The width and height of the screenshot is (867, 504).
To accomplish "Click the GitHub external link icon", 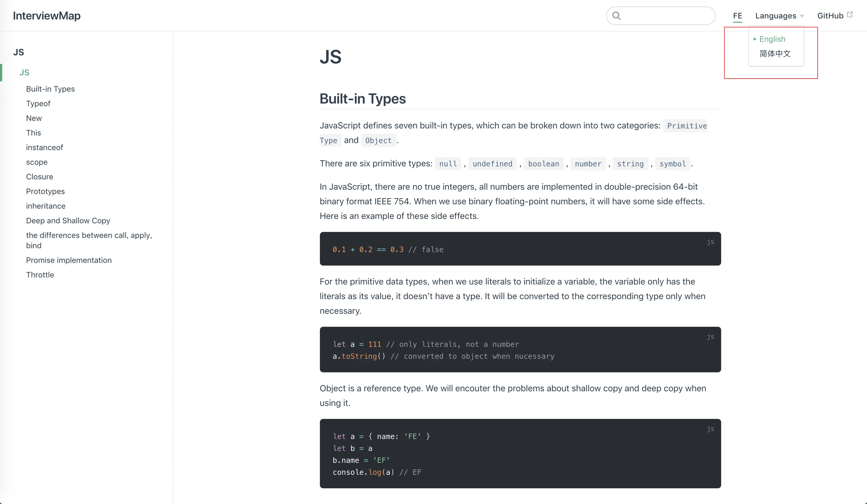I will [x=850, y=14].
